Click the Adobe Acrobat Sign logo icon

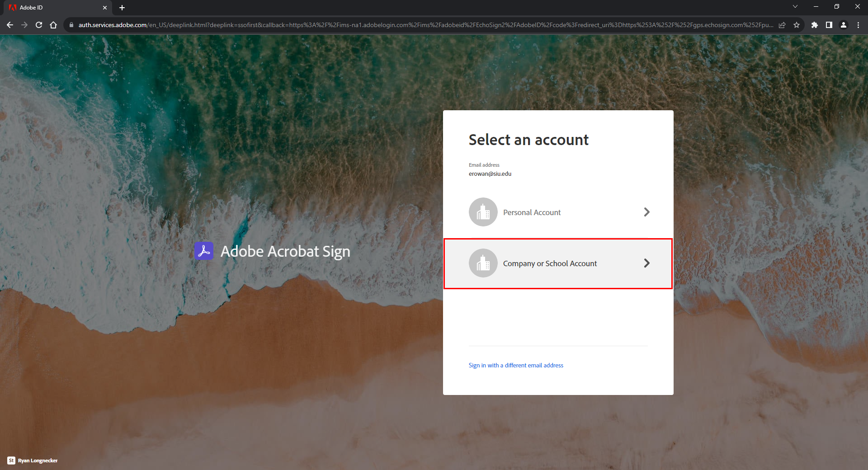point(204,251)
